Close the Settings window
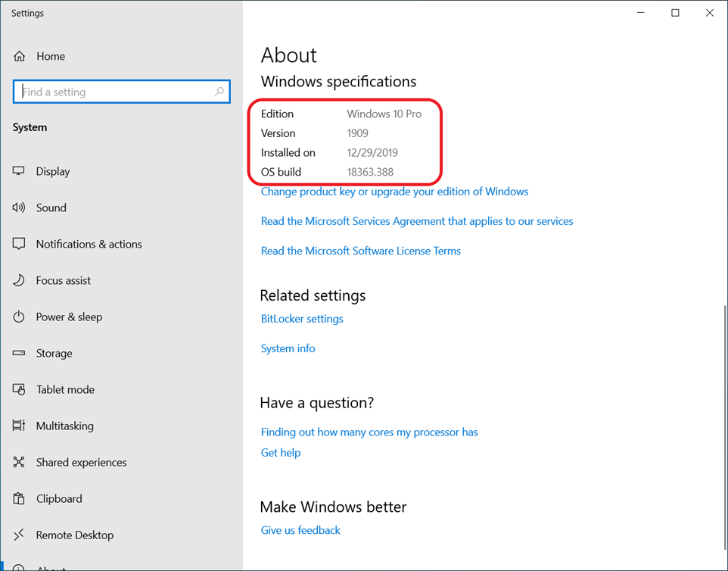Image resolution: width=728 pixels, height=571 pixels. point(709,13)
